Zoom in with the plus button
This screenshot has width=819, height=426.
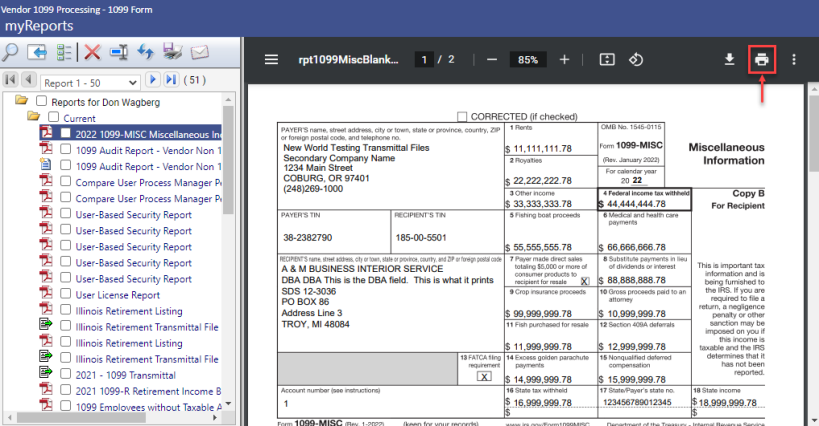click(565, 60)
